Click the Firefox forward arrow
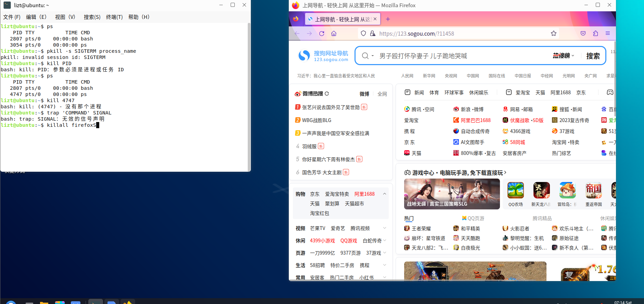The width and height of the screenshot is (644, 304). (x=309, y=33)
